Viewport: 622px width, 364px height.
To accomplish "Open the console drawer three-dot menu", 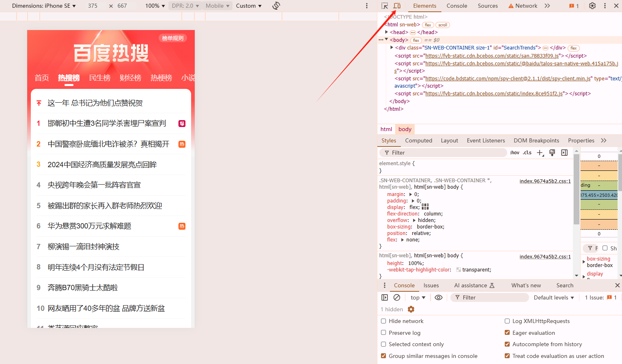I will coord(385,285).
